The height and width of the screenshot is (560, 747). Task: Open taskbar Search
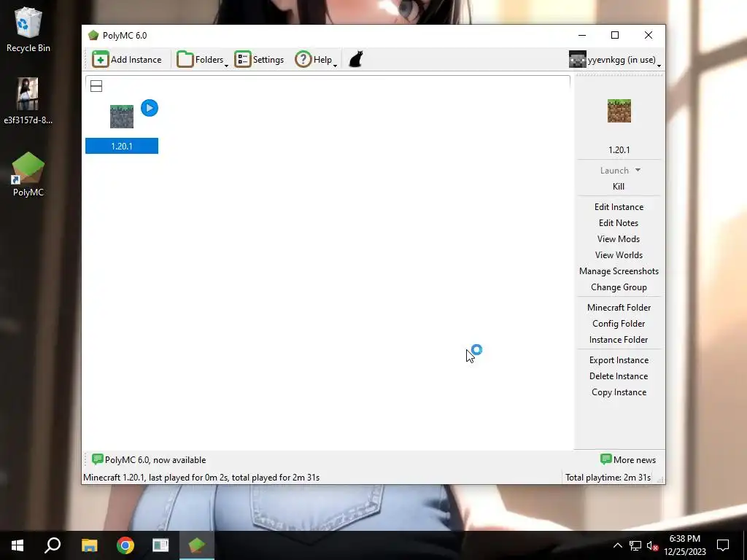coord(53,545)
